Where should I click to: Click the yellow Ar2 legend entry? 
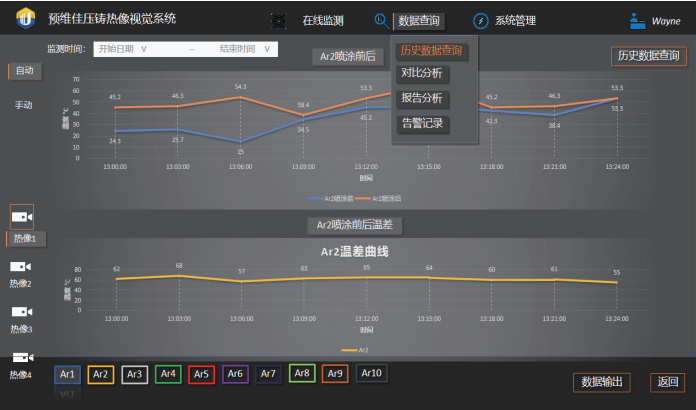point(355,350)
